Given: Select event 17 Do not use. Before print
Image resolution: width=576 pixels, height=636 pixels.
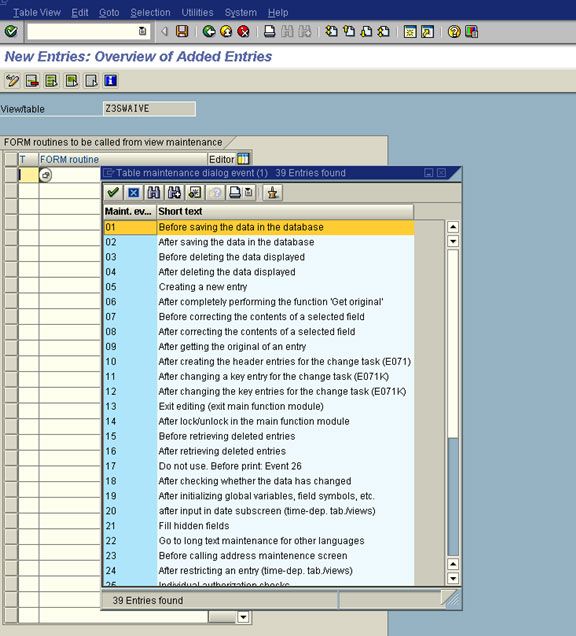Looking at the screenshot, I should (x=259, y=466).
